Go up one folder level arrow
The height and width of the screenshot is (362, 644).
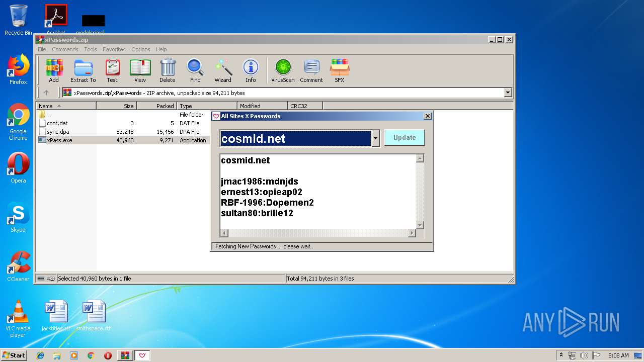[46, 93]
